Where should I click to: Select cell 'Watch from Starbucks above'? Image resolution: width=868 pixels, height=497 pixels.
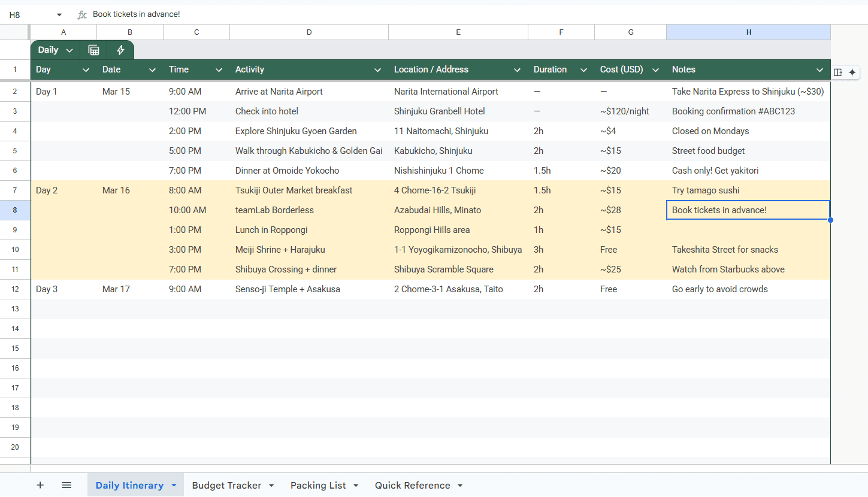click(x=749, y=269)
